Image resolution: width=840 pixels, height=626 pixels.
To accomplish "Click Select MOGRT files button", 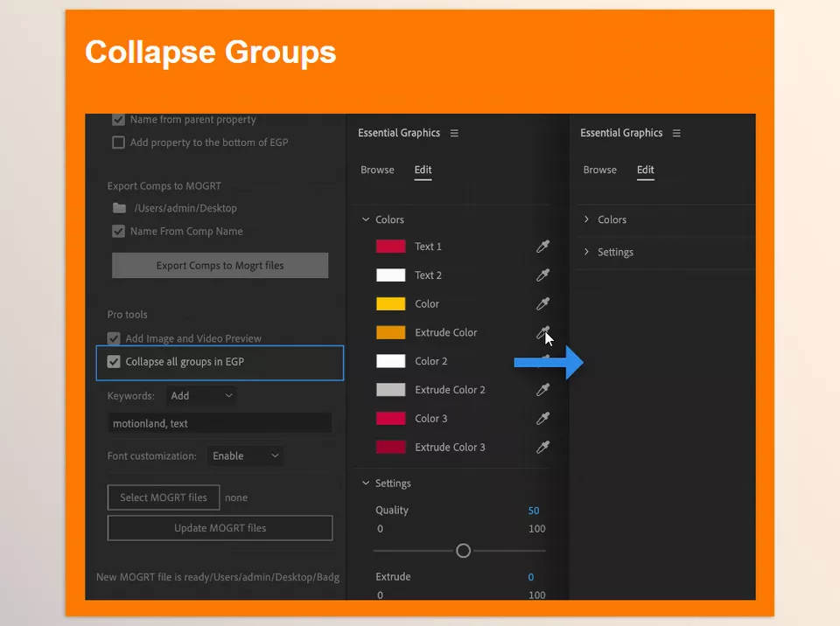I will click(x=164, y=497).
